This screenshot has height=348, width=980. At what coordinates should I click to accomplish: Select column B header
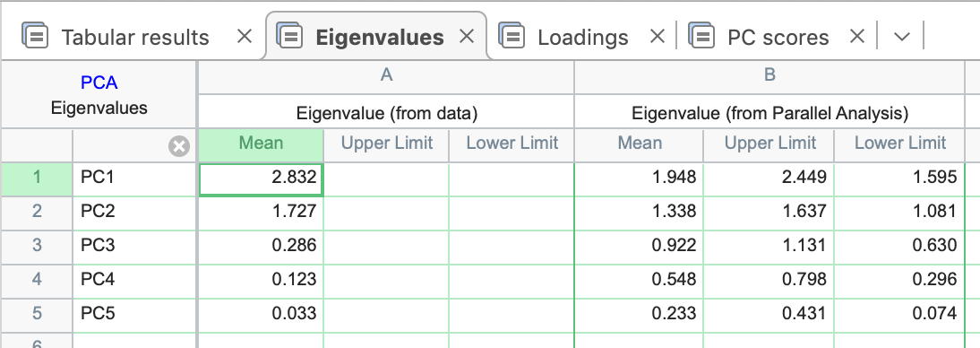coord(769,76)
